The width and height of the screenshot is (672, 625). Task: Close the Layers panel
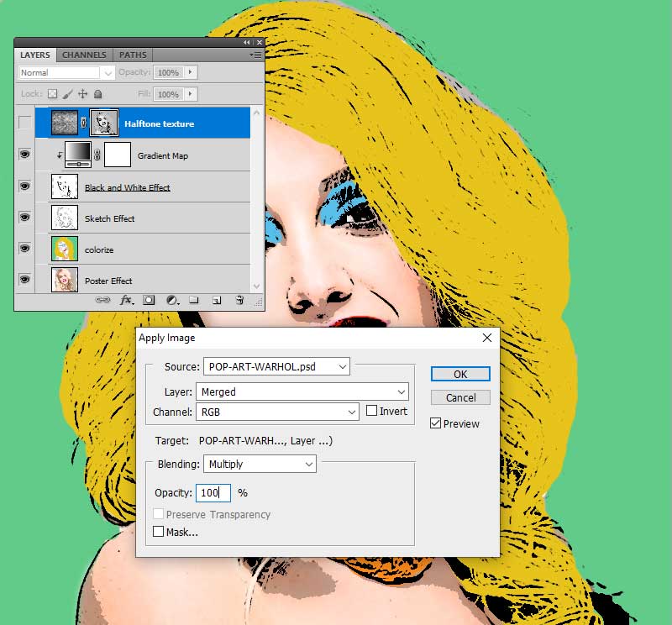[x=260, y=43]
